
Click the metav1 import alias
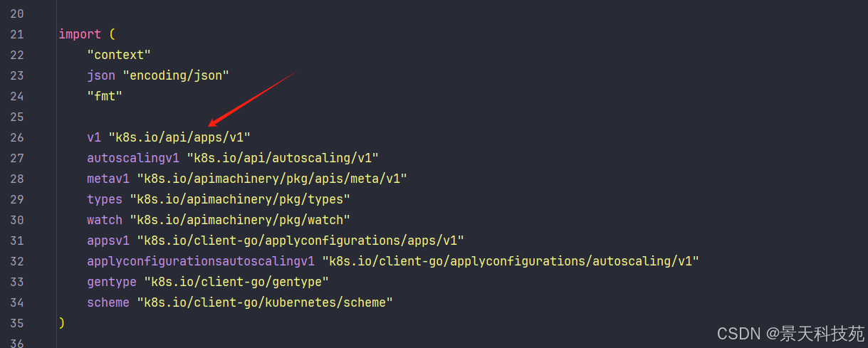tap(108, 179)
